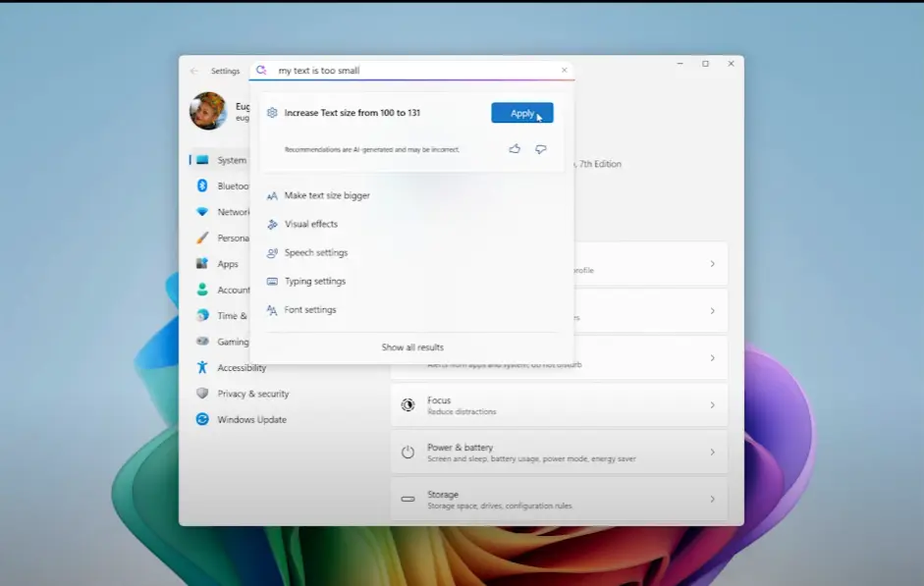Open Accounts via the person icon
Screen dimensions: 924x586
tap(202, 290)
